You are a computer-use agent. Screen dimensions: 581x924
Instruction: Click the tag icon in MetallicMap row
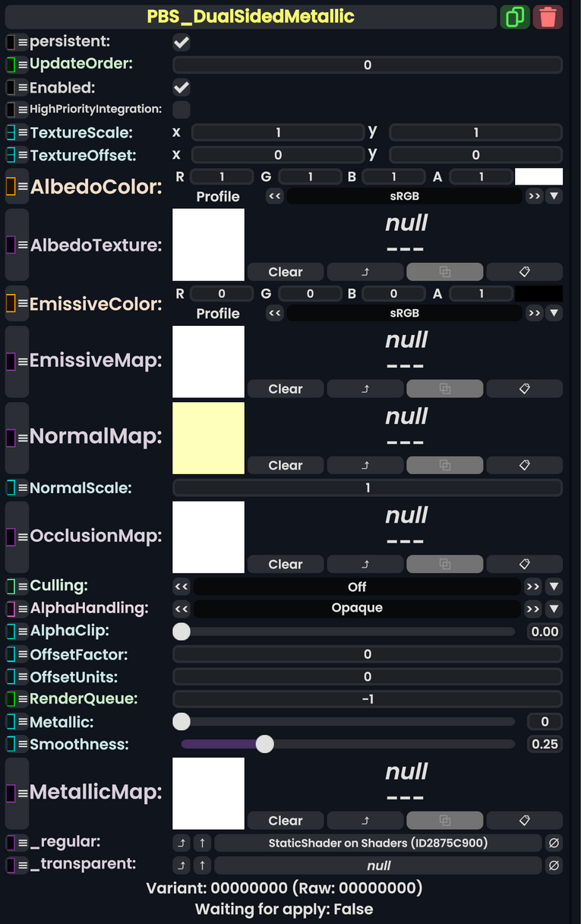[524, 821]
